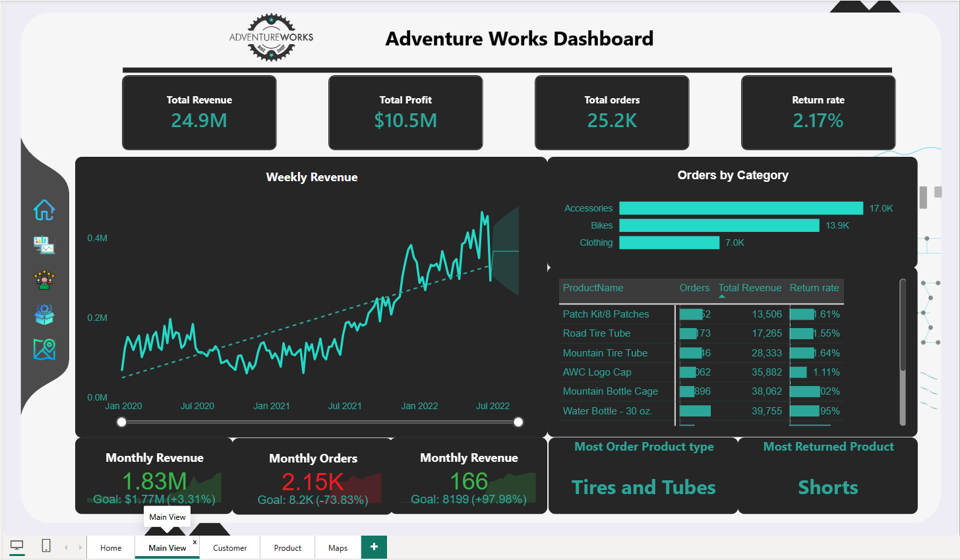Image resolution: width=960 pixels, height=560 pixels.
Task: Switch to mobile layout view icon
Action: tap(46, 546)
